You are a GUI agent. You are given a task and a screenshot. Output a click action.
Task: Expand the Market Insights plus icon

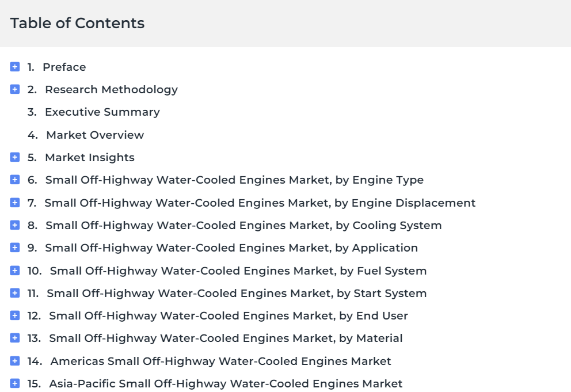click(x=15, y=157)
